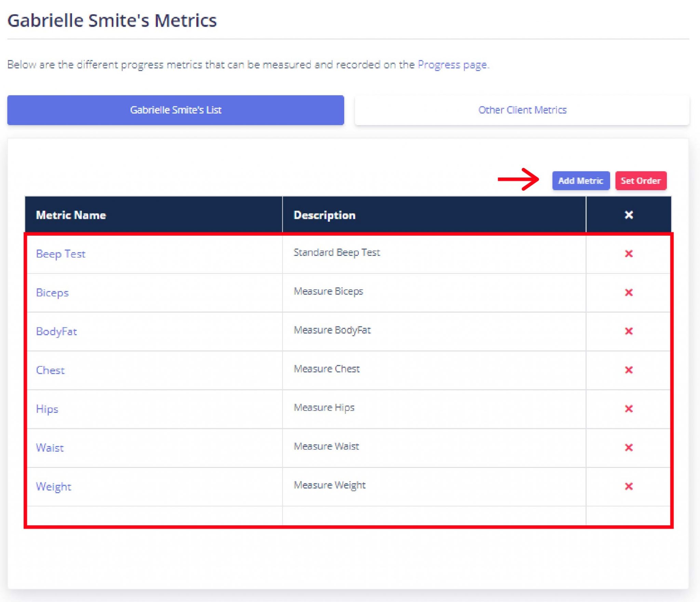
Task: Select the Biceps metric name
Action: coord(53,293)
